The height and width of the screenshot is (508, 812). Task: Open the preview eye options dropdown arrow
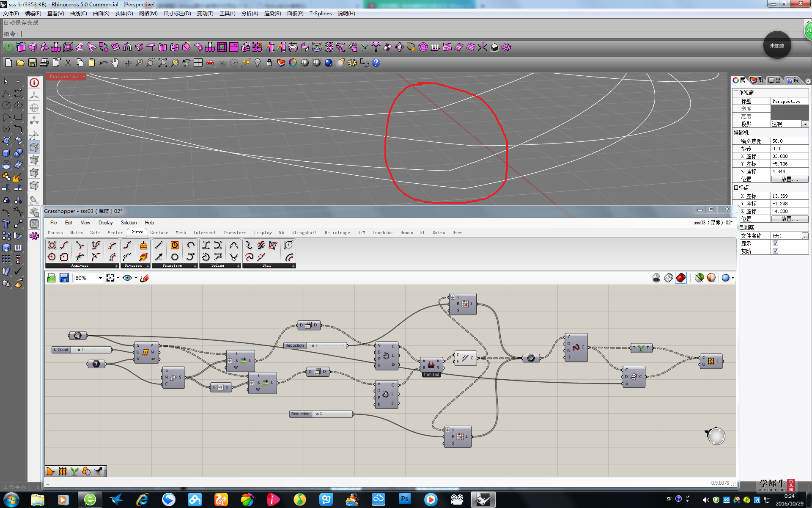136,278
